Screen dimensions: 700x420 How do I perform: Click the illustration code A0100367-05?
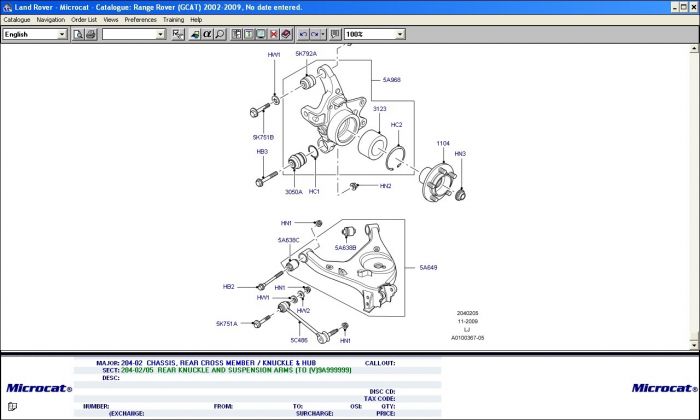(467, 338)
